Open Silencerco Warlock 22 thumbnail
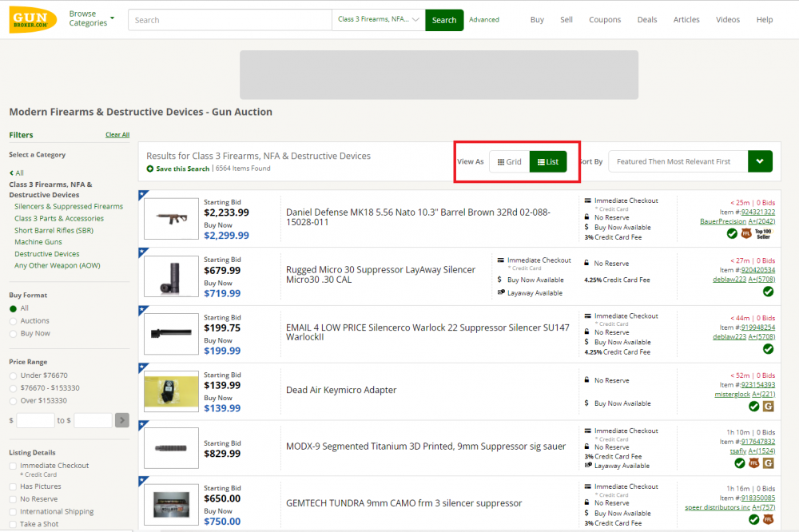This screenshot has width=799, height=532. coord(171,334)
